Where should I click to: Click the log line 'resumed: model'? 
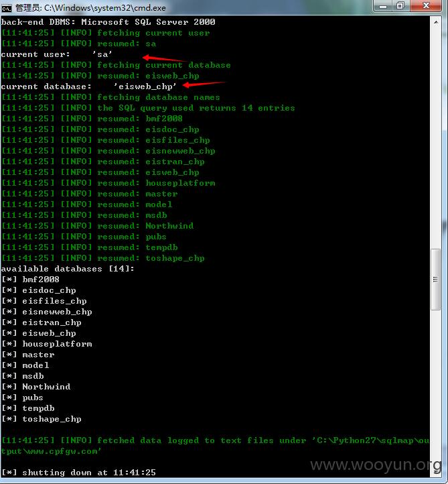(x=87, y=204)
